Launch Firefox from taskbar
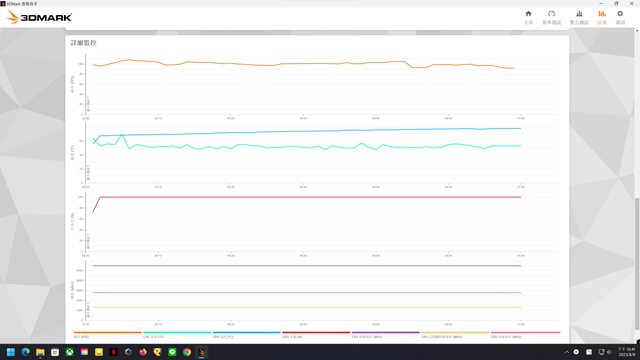This screenshot has height=360, width=640. pyautogui.click(x=143, y=352)
